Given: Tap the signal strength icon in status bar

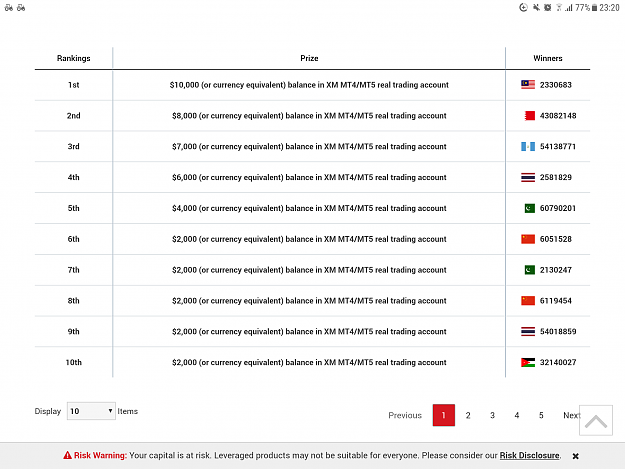Looking at the screenshot, I should (568, 8).
